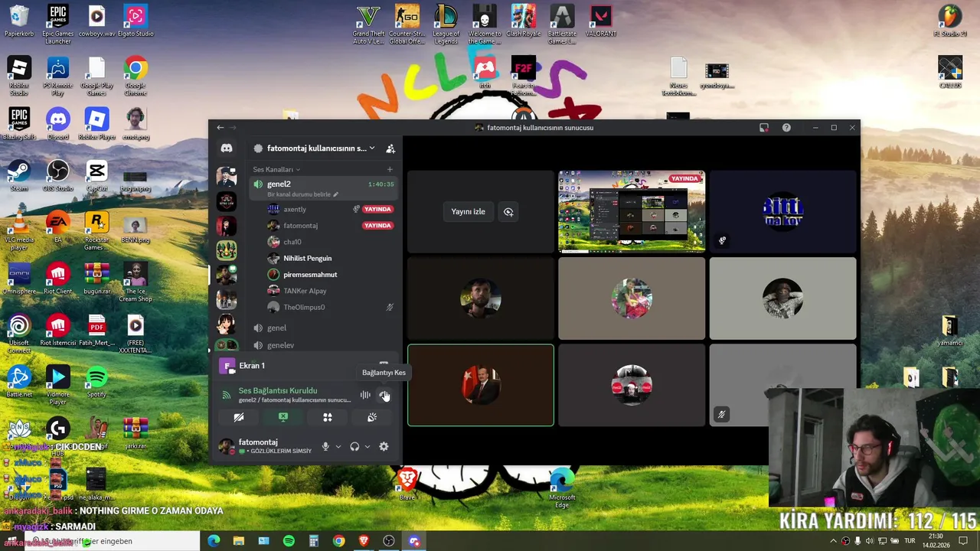Image resolution: width=980 pixels, height=551 pixels.
Task: Open noise suppression waveform icon
Action: pos(365,395)
